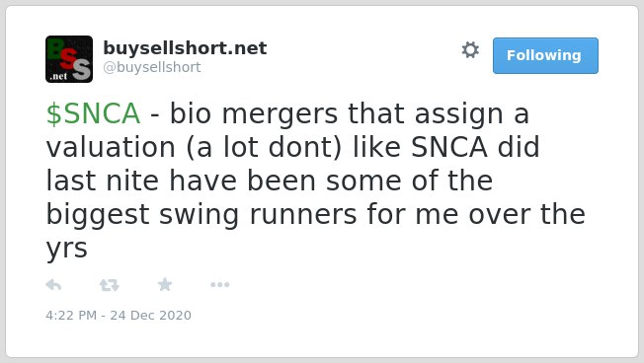
Task: Open the ellipsis more-actions icon
Action: (x=219, y=285)
